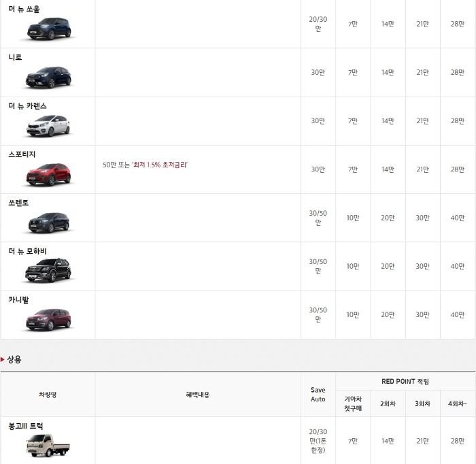Click the RED POINT 적립 header

(x=405, y=382)
